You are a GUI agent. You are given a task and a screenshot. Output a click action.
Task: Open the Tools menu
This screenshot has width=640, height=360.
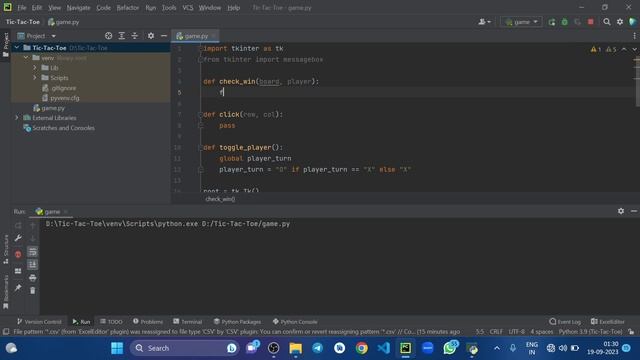coord(169,8)
